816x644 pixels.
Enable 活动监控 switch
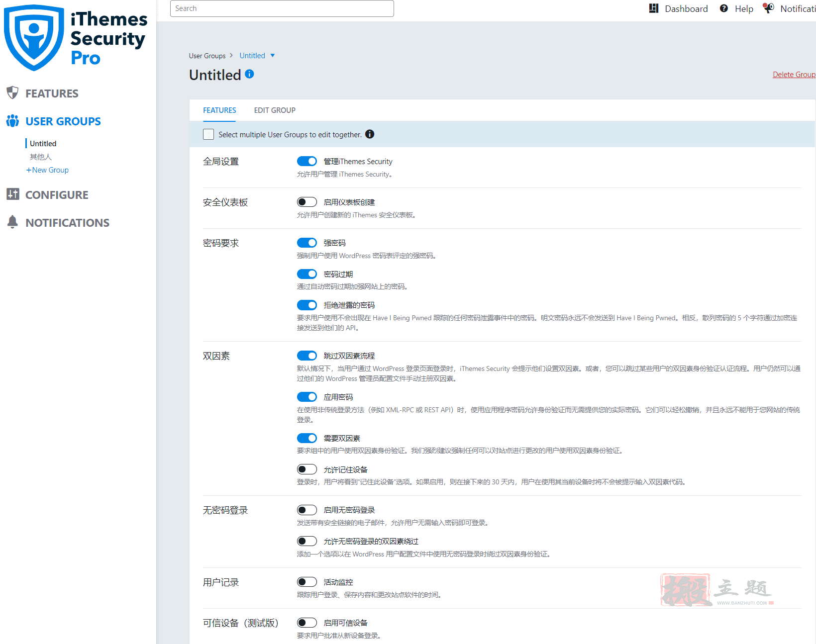307,582
